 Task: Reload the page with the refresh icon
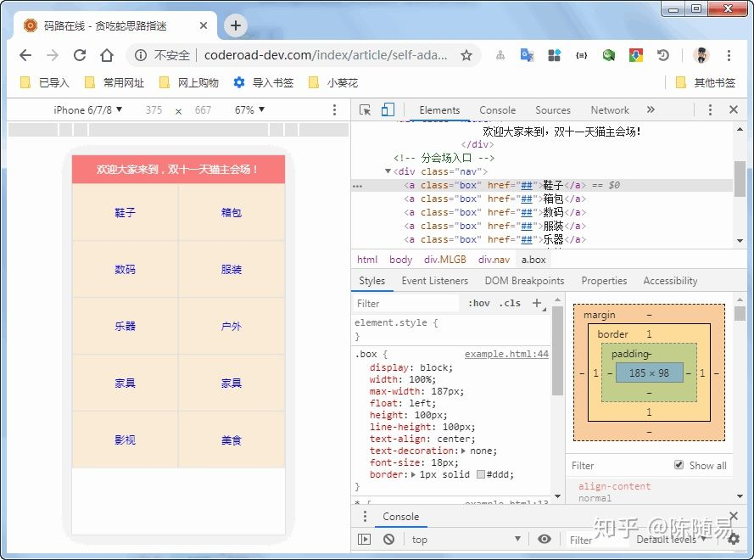pos(80,55)
